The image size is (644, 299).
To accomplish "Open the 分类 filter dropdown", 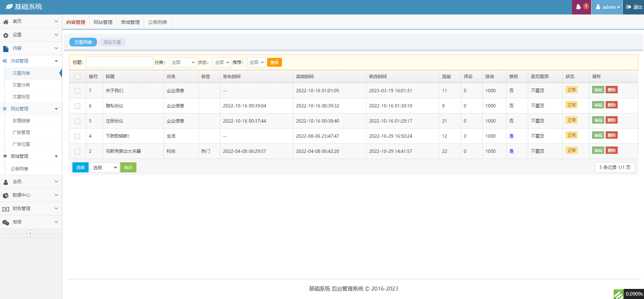I will [183, 62].
